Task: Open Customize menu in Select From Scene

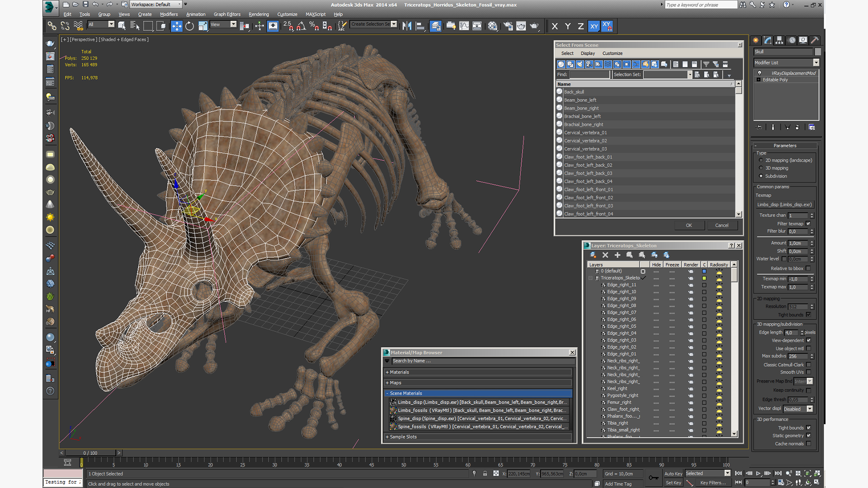Action: [612, 53]
